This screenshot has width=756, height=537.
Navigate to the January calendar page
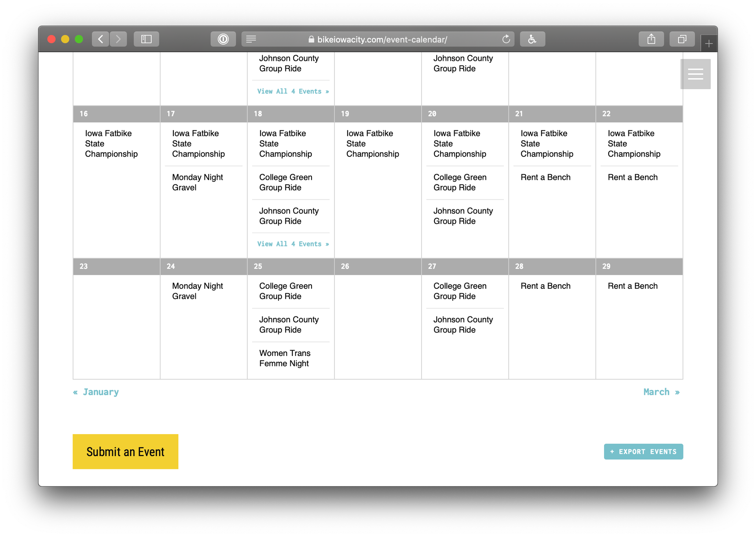coord(96,392)
